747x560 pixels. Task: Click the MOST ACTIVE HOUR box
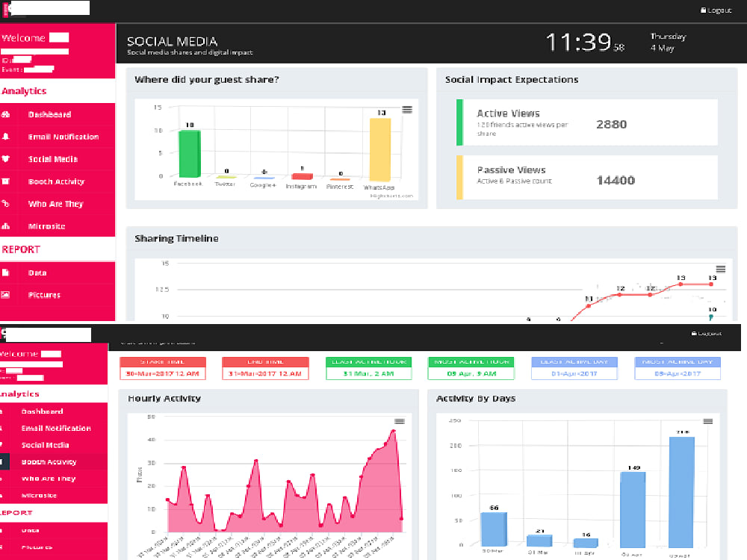pos(471,369)
